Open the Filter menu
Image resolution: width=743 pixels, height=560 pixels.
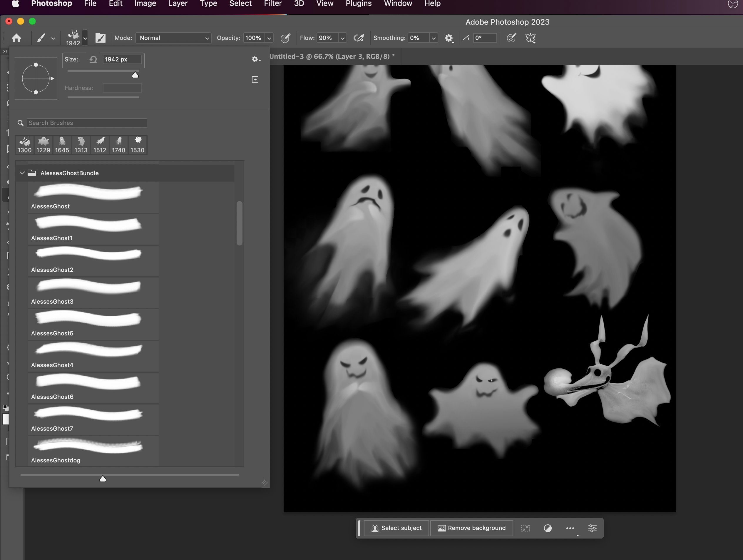(273, 4)
